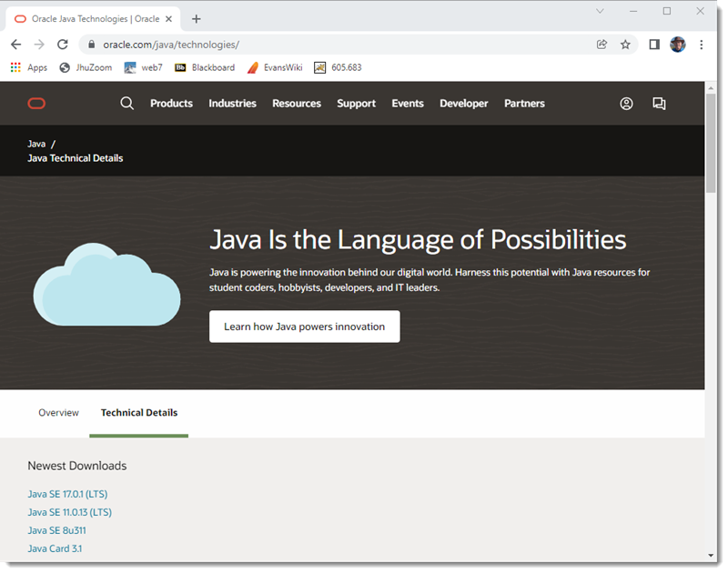Toggle the browser side panel icon

click(654, 45)
